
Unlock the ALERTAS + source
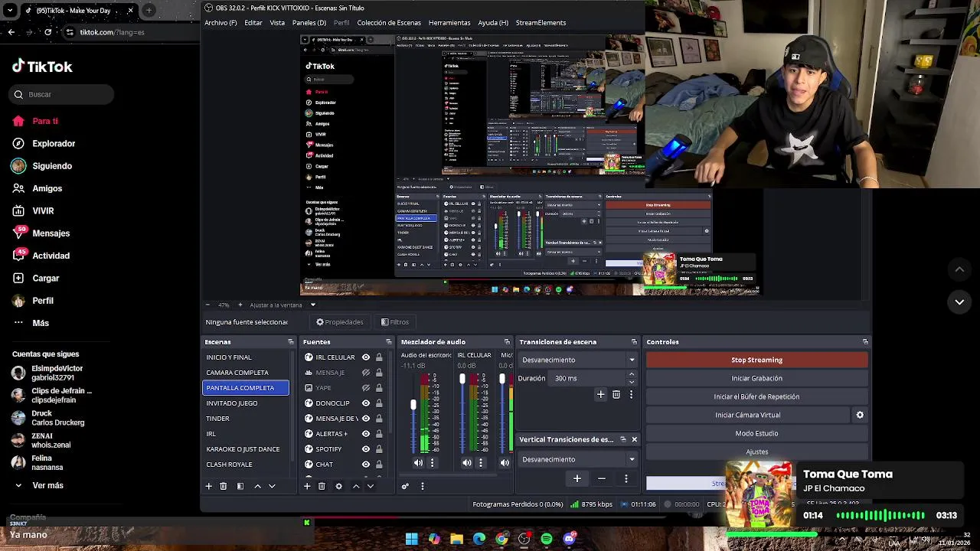379,434
